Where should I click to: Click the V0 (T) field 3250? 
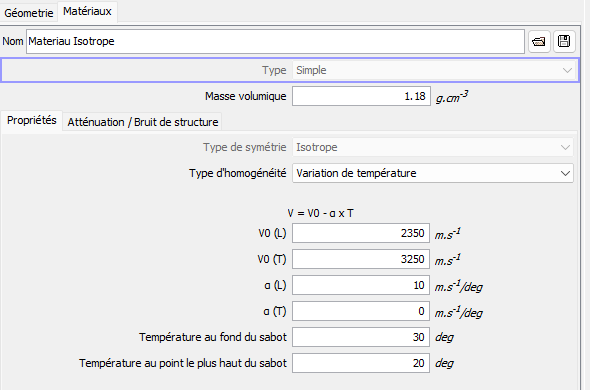[361, 259]
